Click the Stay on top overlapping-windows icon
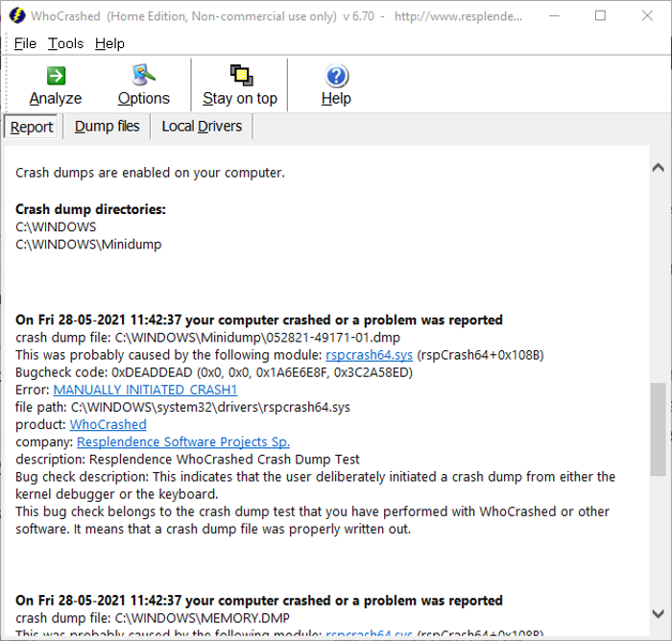672x641 pixels. coord(241,76)
